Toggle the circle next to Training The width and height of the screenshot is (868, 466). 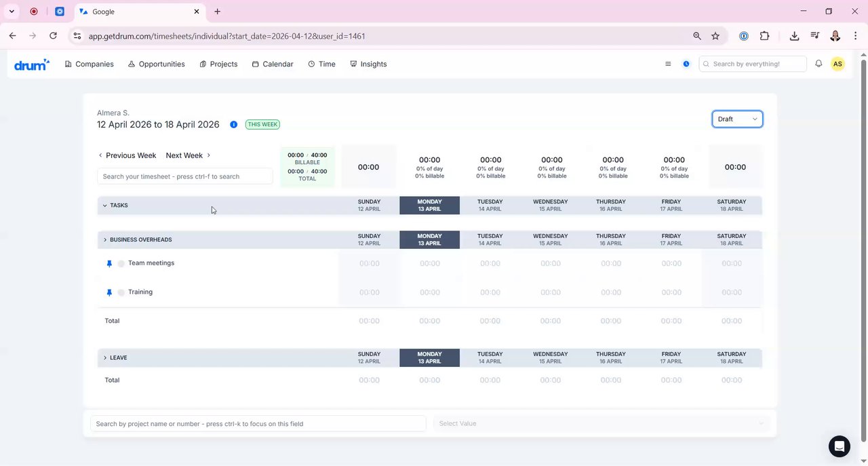click(x=121, y=293)
